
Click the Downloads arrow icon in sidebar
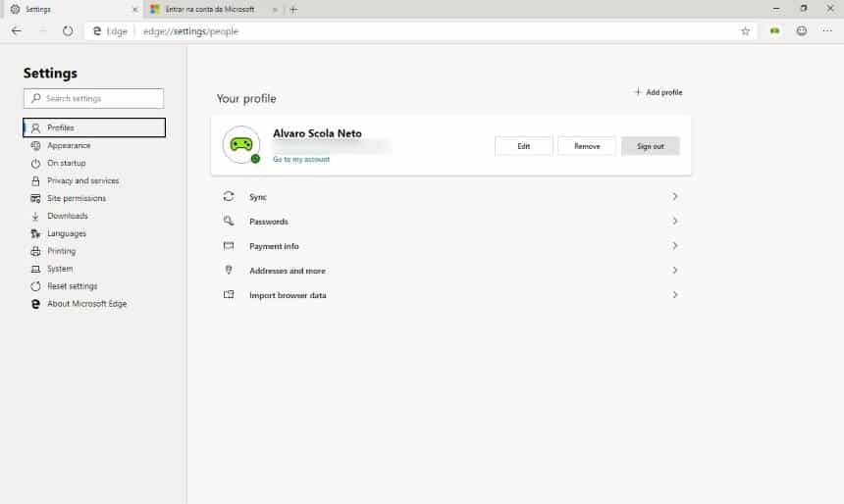[x=35, y=217]
